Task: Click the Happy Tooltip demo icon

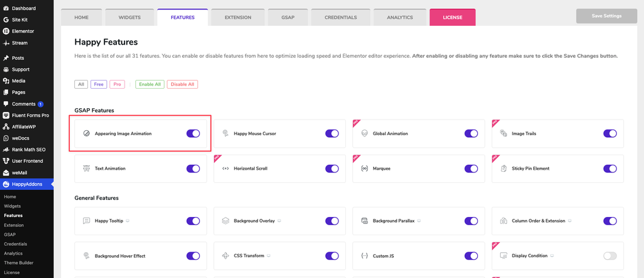Action: pyautogui.click(x=128, y=221)
